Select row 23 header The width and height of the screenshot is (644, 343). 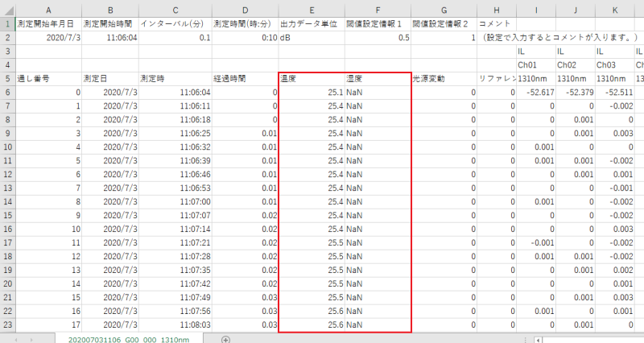point(7,325)
